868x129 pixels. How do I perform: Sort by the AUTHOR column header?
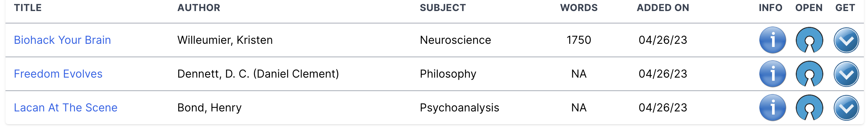click(x=199, y=8)
